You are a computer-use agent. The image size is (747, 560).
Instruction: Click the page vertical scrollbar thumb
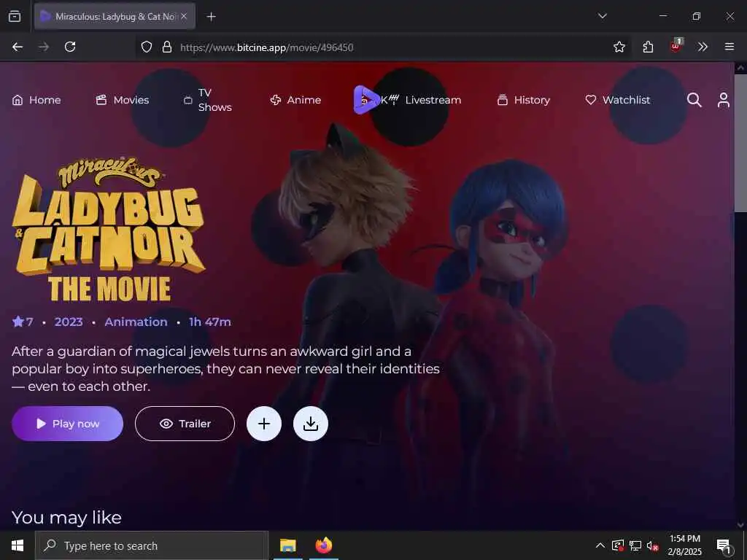[x=740, y=143]
